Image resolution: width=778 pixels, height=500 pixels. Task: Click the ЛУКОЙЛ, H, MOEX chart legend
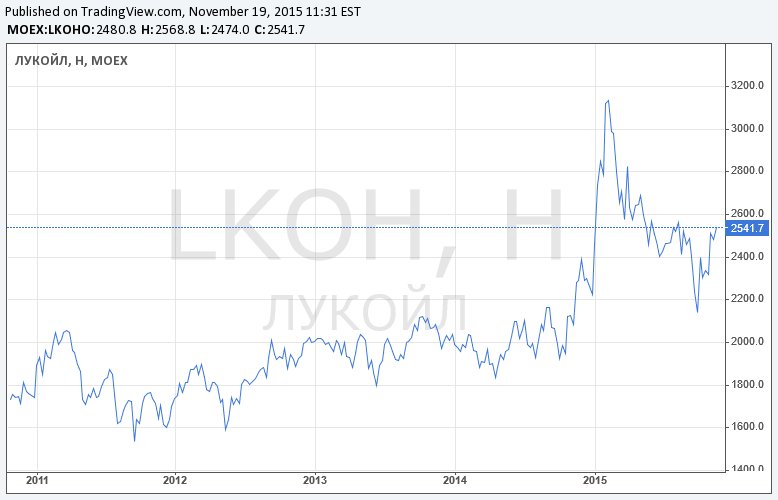[x=71, y=61]
